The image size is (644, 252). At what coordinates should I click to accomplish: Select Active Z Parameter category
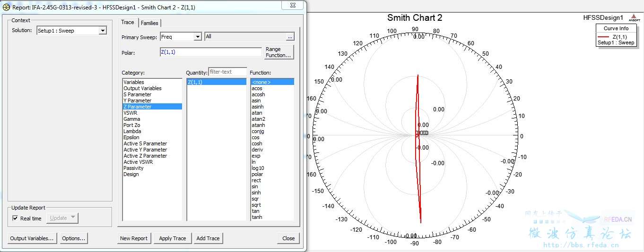[x=151, y=156]
